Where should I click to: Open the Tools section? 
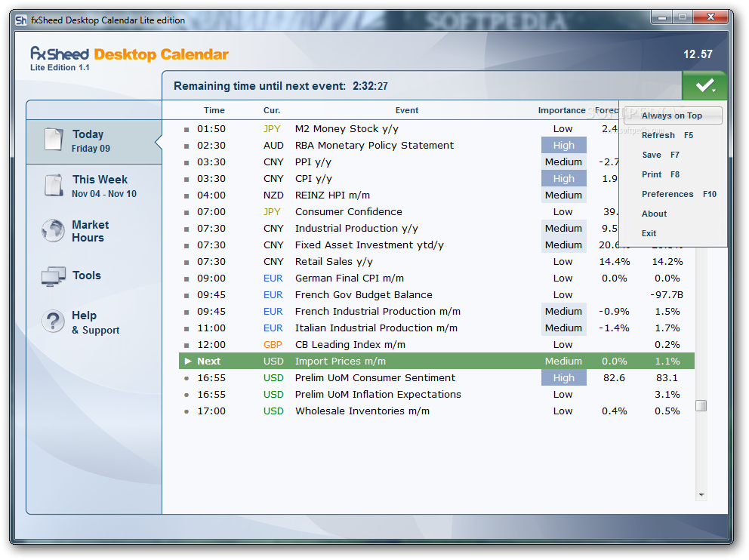(x=94, y=275)
